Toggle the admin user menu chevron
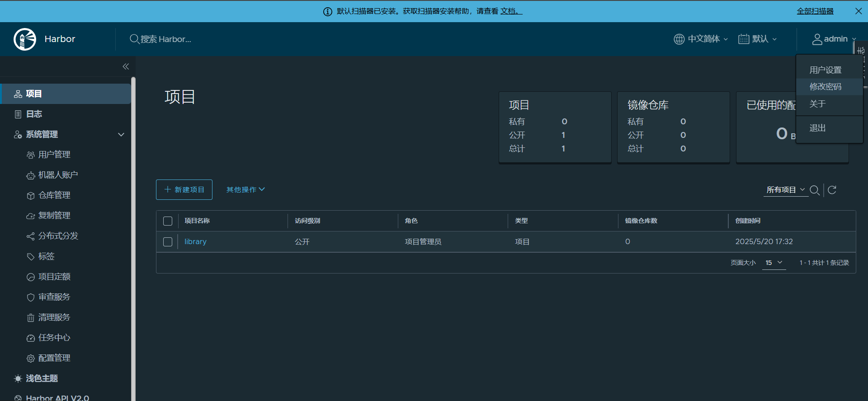 854,39
